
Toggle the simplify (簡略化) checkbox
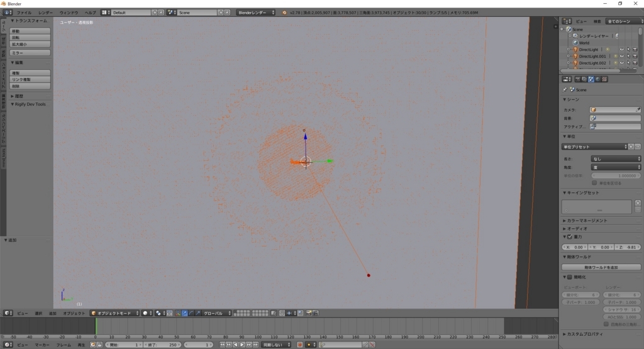coord(570,277)
